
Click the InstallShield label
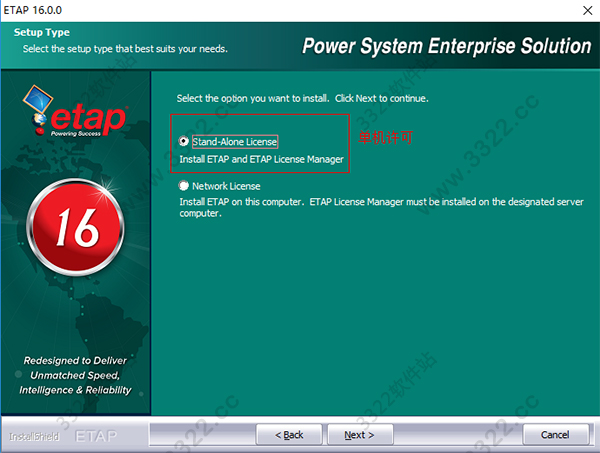[x=34, y=437]
